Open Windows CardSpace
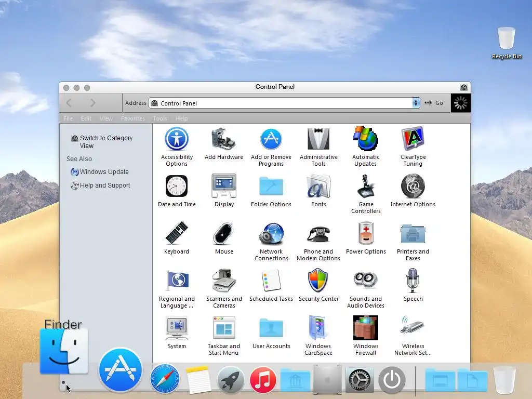This screenshot has height=399, width=532. click(x=318, y=336)
